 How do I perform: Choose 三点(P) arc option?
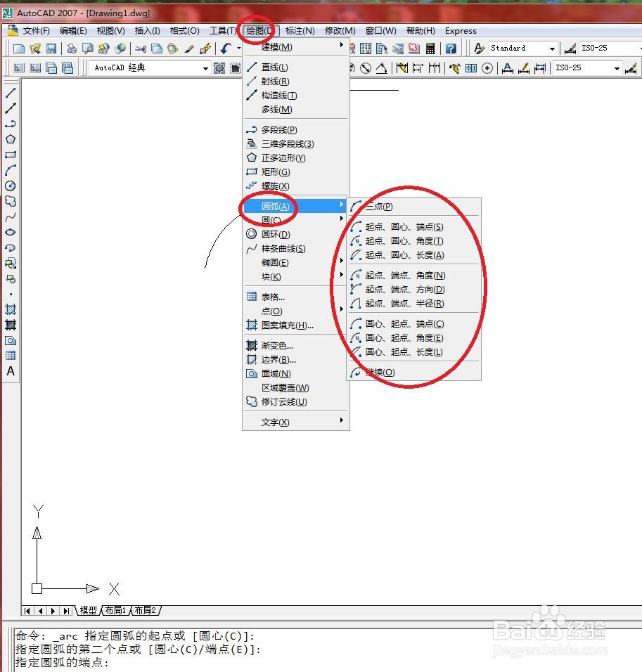pos(414,206)
